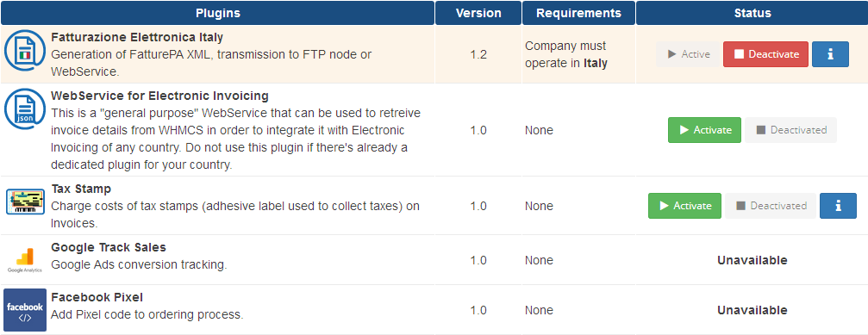Click Unavailable status for Google Track Sales
This screenshot has width=868, height=335.
pos(752,260)
